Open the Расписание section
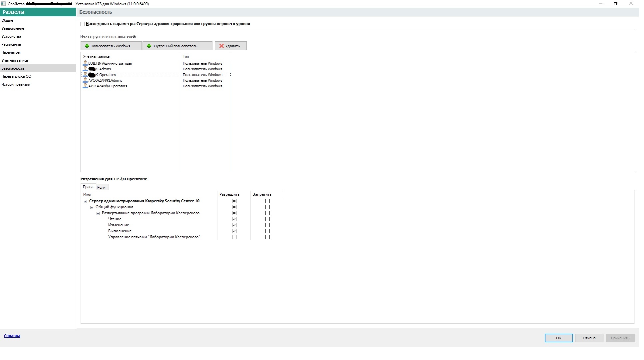 pyautogui.click(x=11, y=44)
